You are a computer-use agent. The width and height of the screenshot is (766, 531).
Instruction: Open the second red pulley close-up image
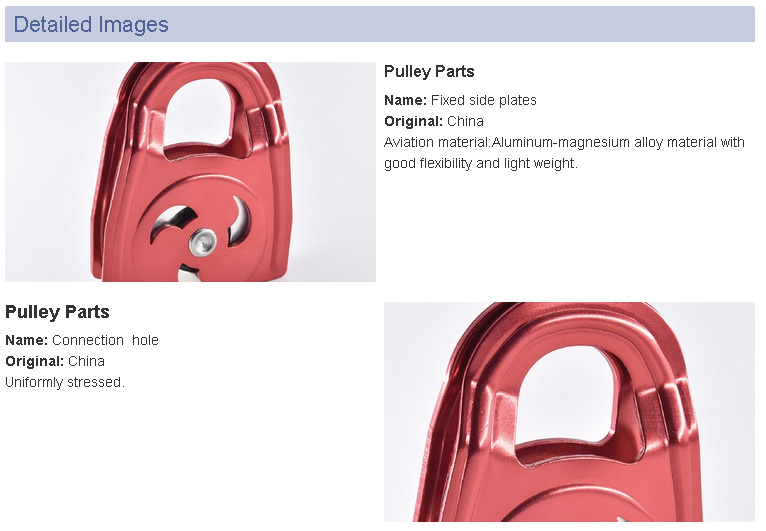point(569,412)
